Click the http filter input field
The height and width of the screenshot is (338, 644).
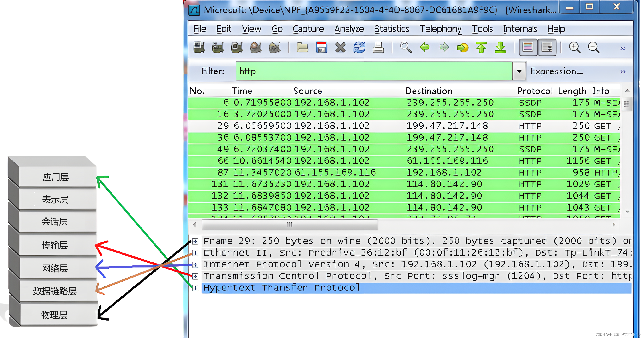coord(374,71)
